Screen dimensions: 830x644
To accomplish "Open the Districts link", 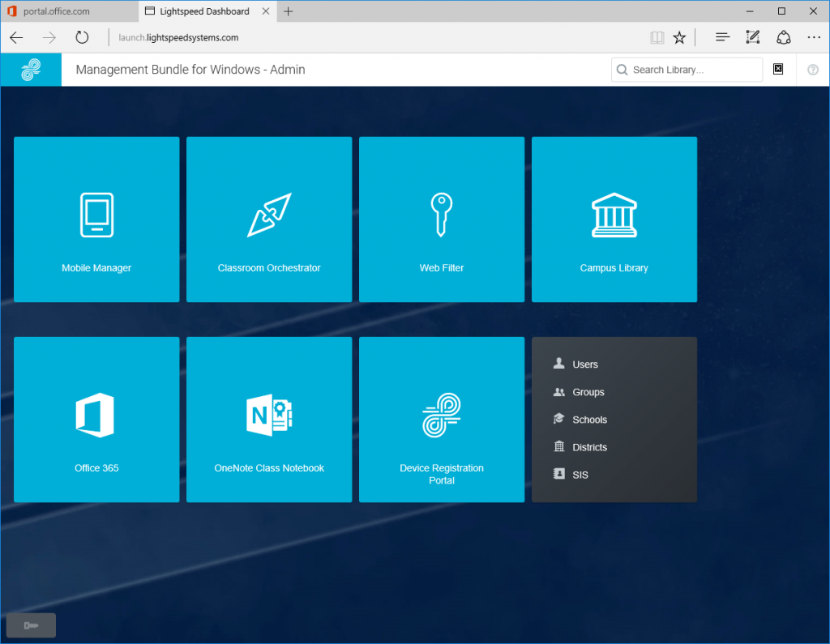I will point(590,447).
